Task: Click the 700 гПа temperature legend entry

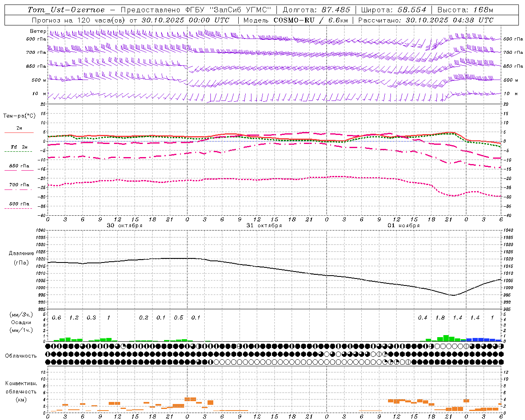Action: 19,185
